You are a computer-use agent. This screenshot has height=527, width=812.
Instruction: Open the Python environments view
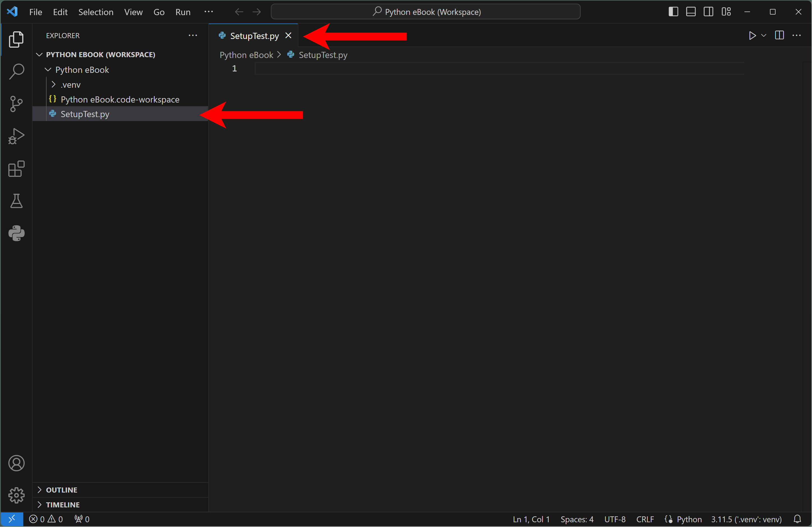point(16,233)
